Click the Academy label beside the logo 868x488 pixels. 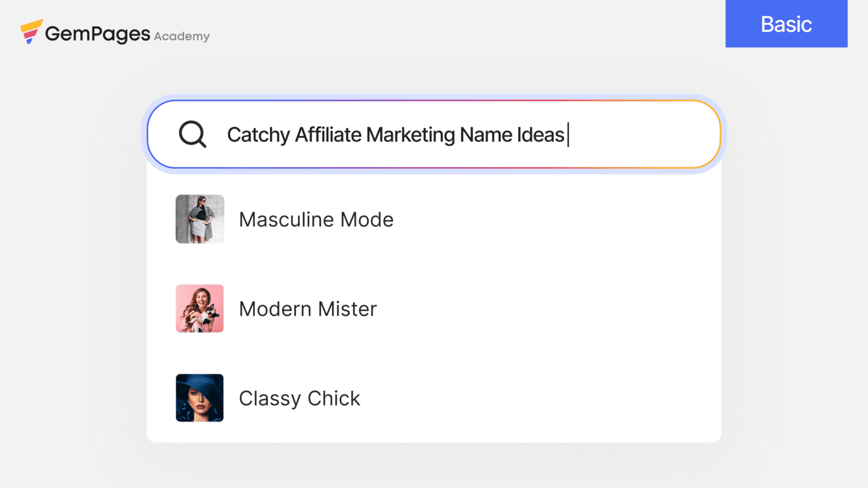pos(181,36)
